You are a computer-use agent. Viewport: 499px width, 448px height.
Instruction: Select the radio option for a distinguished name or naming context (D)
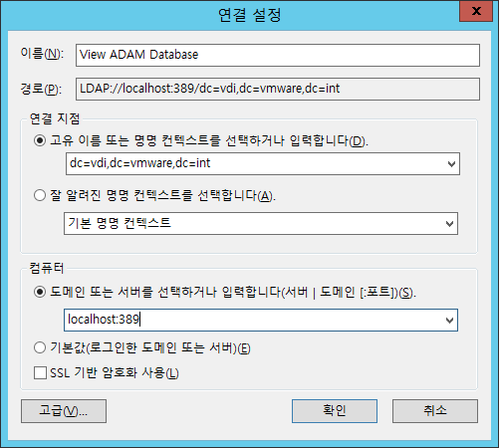click(40, 140)
